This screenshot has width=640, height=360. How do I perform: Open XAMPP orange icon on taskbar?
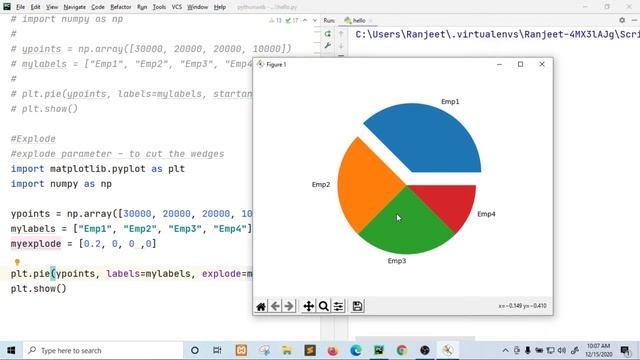(241, 350)
